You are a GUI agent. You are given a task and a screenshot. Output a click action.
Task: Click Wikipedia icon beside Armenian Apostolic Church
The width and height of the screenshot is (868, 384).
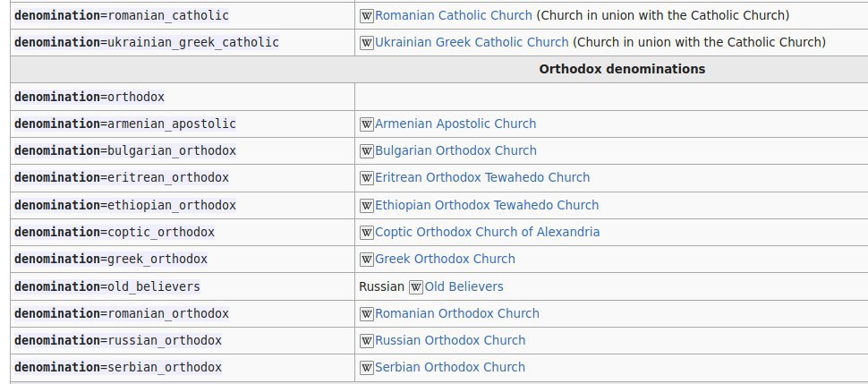point(367,124)
